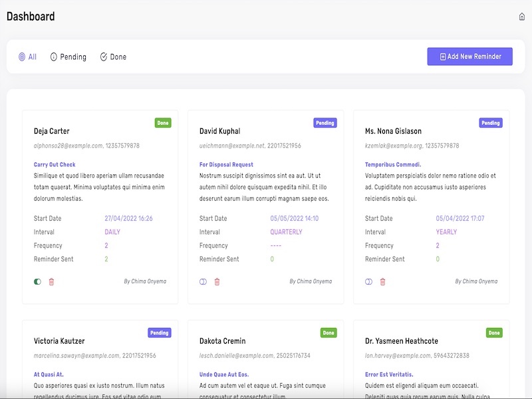
Task: Show All reminders filter tab
Action: click(27, 57)
